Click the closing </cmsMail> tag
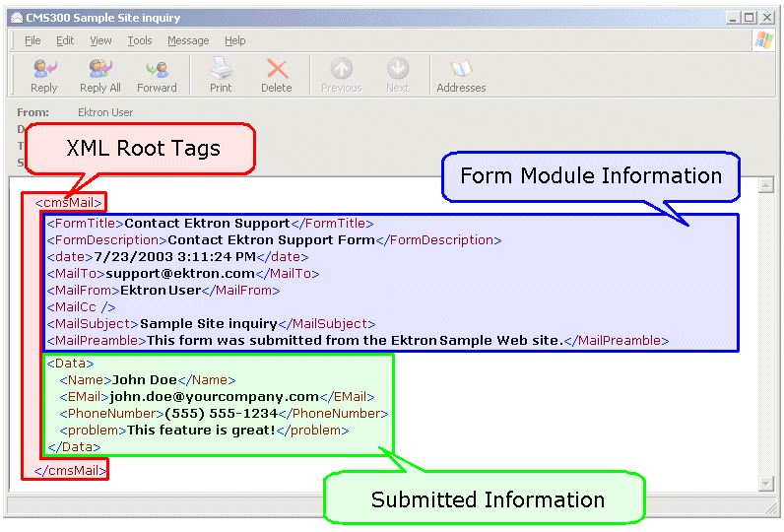 click(x=70, y=471)
